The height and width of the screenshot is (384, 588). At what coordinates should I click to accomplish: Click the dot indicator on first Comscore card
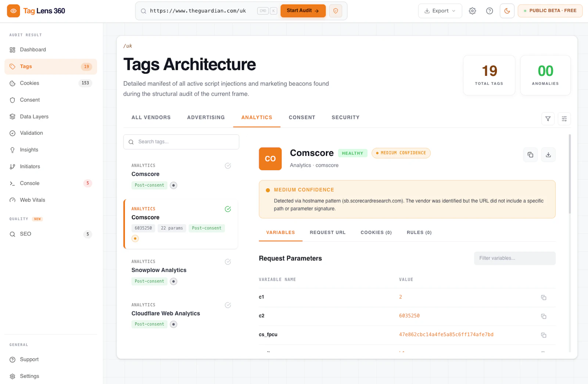[x=173, y=185]
